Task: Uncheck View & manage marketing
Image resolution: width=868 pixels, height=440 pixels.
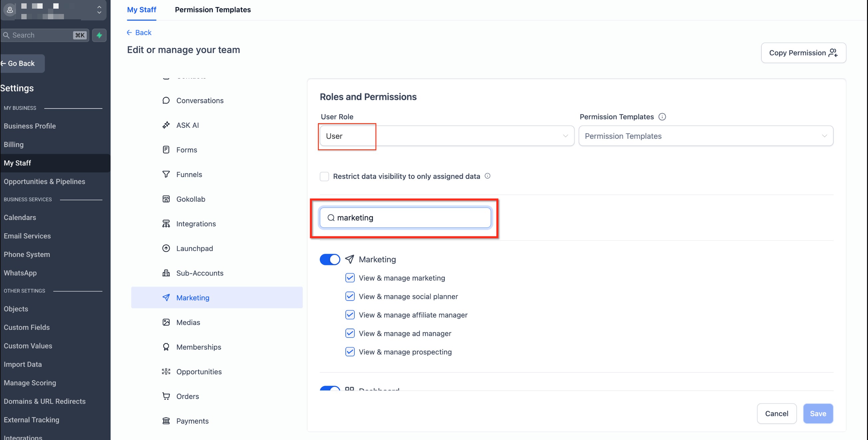Action: coord(350,278)
